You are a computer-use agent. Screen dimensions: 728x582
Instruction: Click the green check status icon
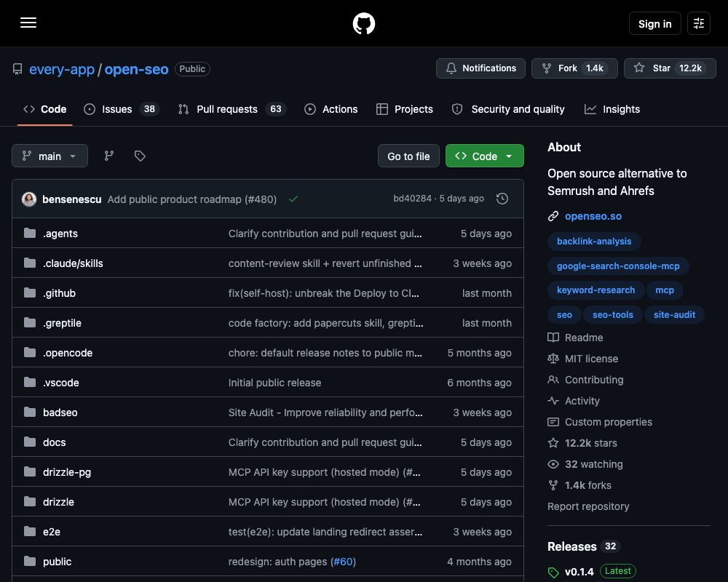pos(293,199)
